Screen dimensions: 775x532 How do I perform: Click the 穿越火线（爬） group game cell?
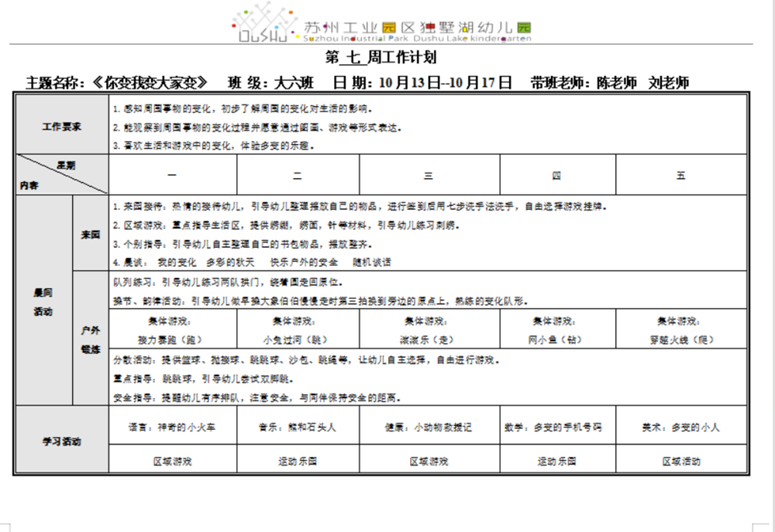coord(680,330)
